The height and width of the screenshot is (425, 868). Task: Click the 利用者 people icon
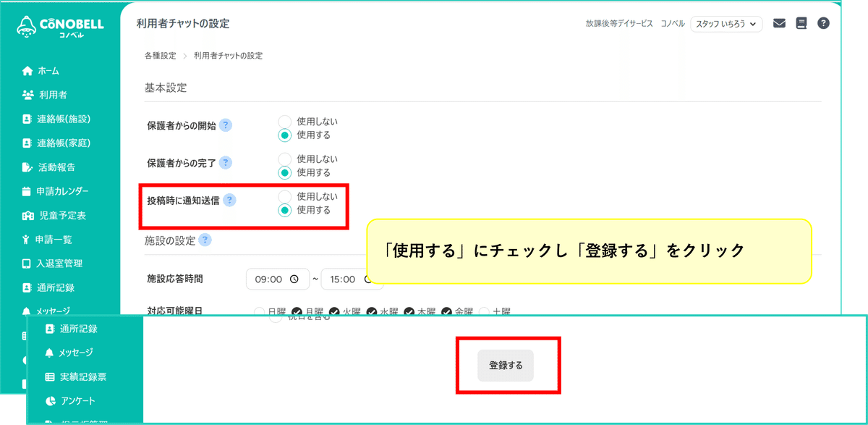28,95
